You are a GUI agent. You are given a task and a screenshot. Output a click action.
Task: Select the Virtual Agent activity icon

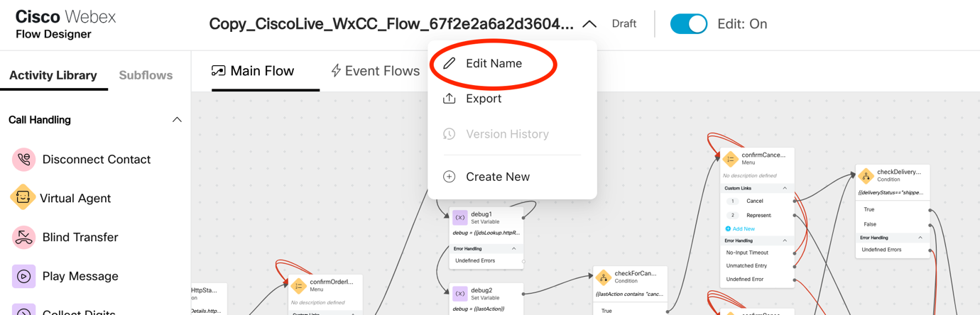pyautogui.click(x=23, y=198)
